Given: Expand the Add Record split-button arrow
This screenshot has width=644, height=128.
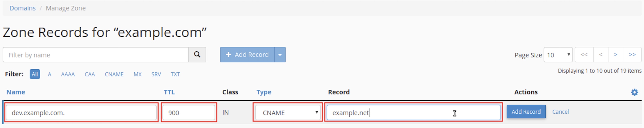Looking at the screenshot, I should coord(280,55).
